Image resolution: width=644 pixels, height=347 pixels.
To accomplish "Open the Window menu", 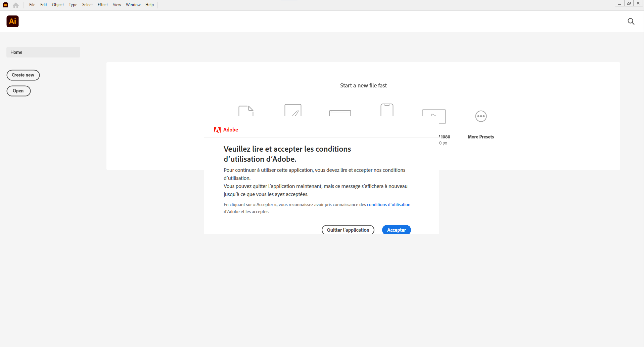I will tap(133, 5).
